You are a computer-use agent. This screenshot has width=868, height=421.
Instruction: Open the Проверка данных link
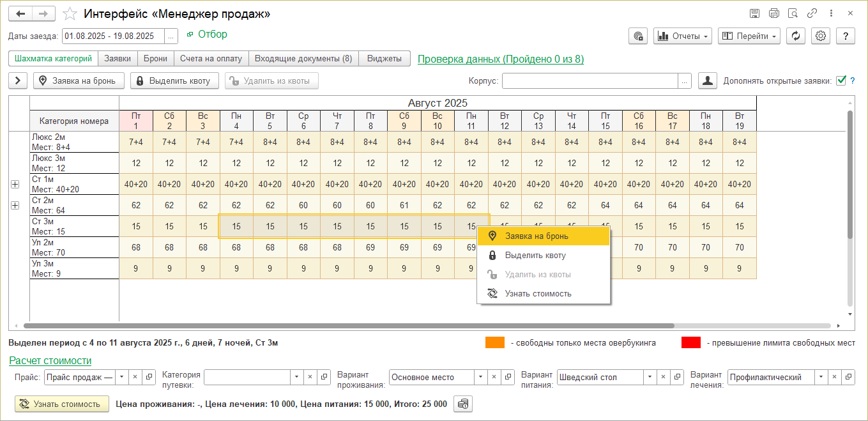pyautogui.click(x=500, y=59)
